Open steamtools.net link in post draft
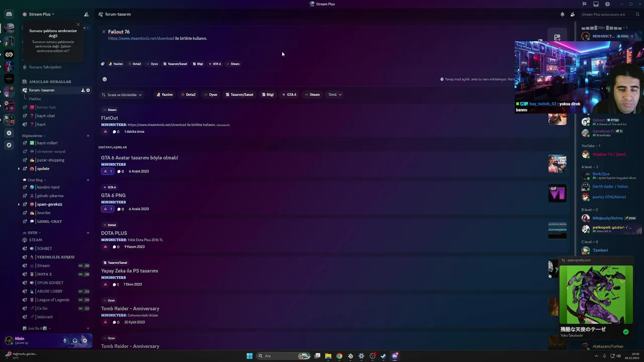Image resolution: width=644 pixels, height=362 pixels. 141,38
